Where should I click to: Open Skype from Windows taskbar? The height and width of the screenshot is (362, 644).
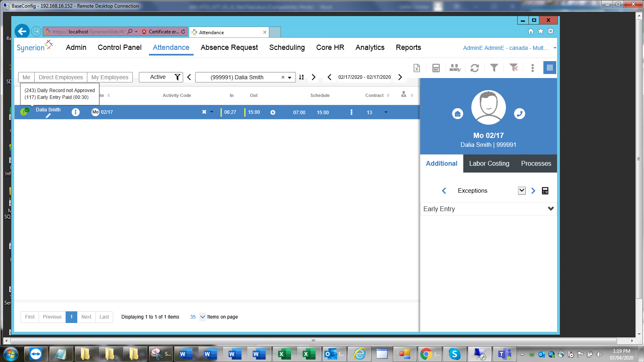tap(454, 354)
